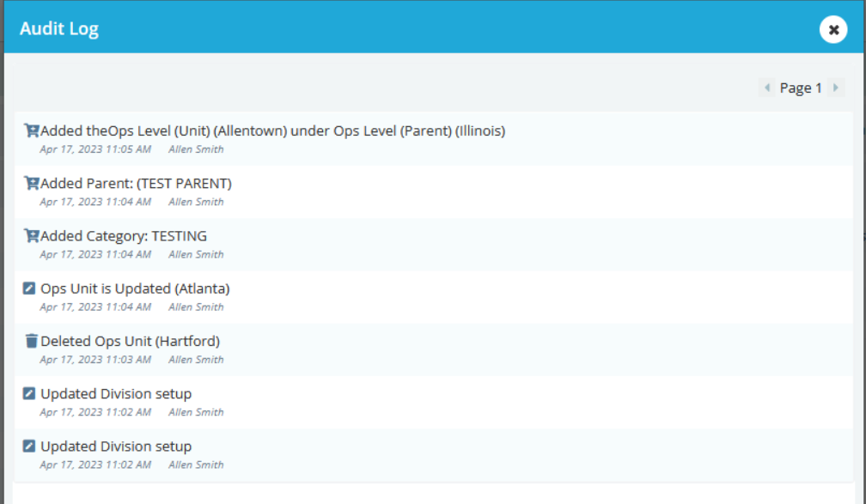Click the Audit Log dialog title
This screenshot has height=504, width=866.
click(59, 28)
